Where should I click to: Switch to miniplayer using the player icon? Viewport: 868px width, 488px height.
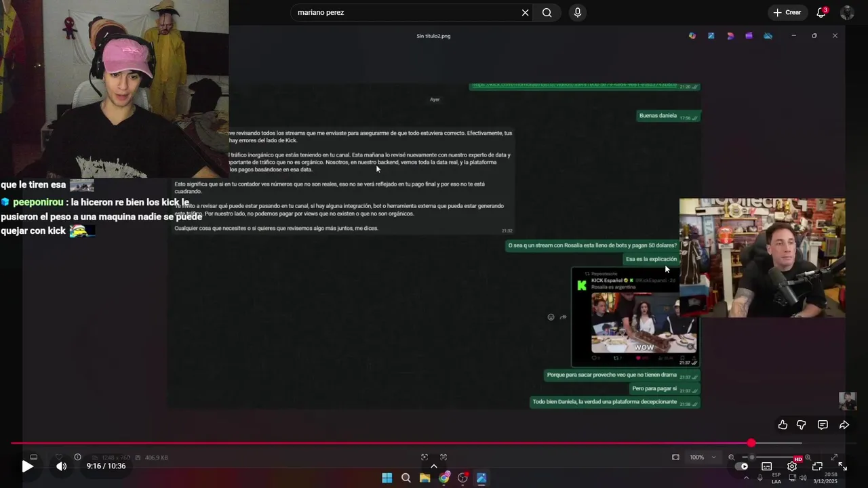[x=817, y=466]
